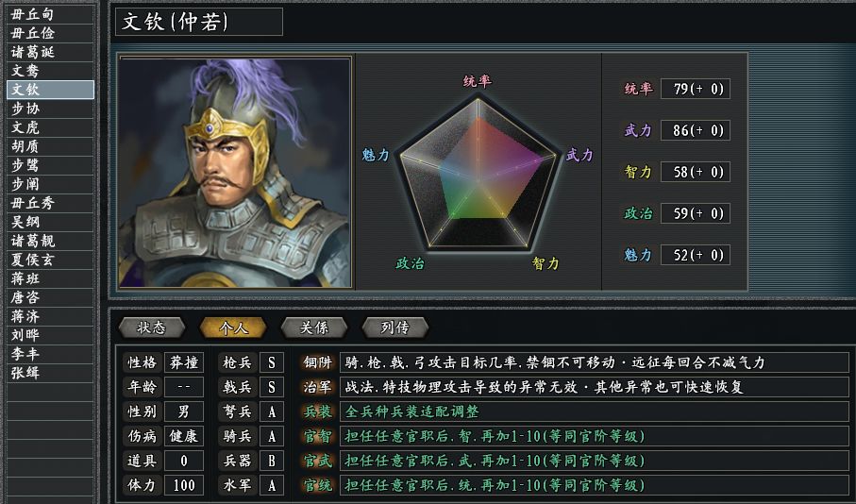Click the 官智 skill label
The width and height of the screenshot is (856, 504).
315,436
